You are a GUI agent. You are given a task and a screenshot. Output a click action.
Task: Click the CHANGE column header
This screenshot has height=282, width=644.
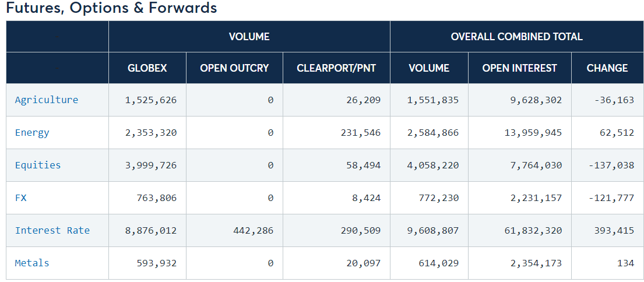click(x=607, y=68)
